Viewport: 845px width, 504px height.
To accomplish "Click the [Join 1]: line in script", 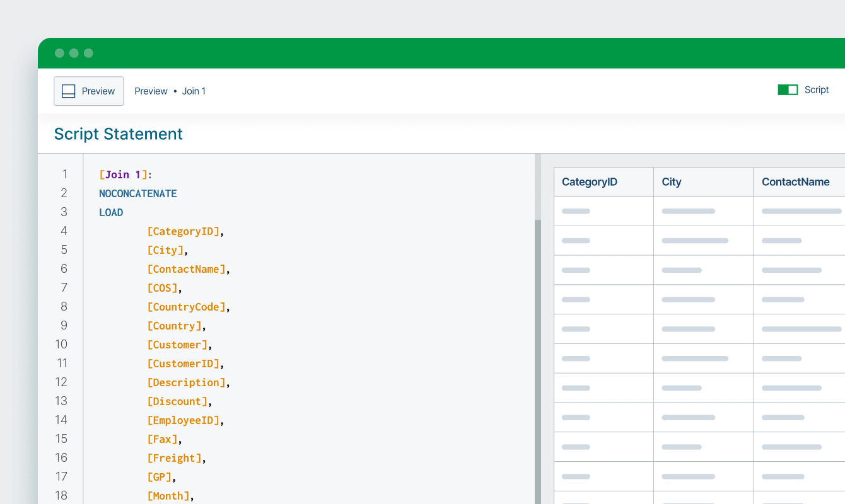I will point(126,175).
